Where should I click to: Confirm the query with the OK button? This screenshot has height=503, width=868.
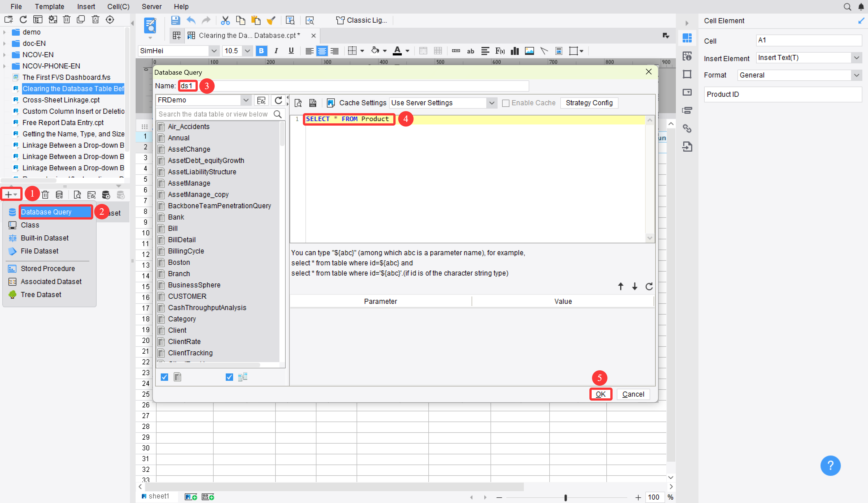click(601, 394)
